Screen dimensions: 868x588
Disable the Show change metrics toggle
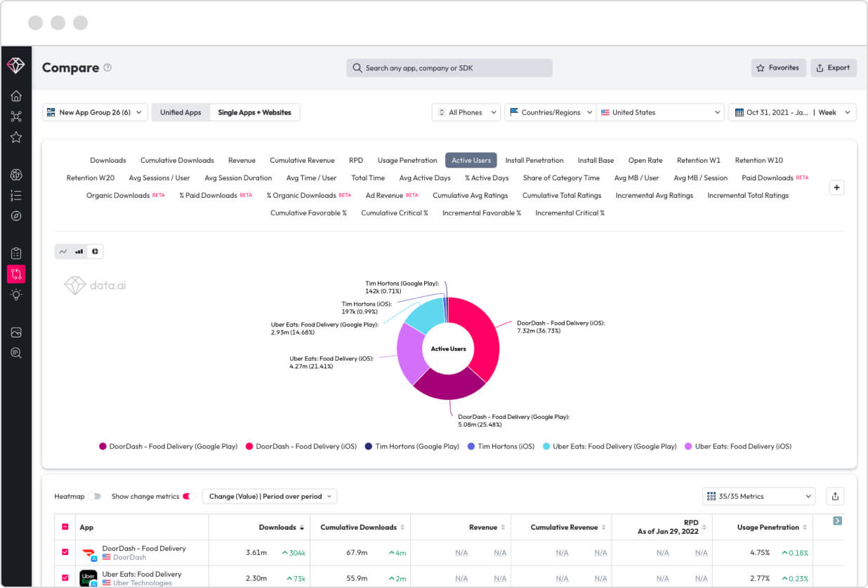(186, 496)
